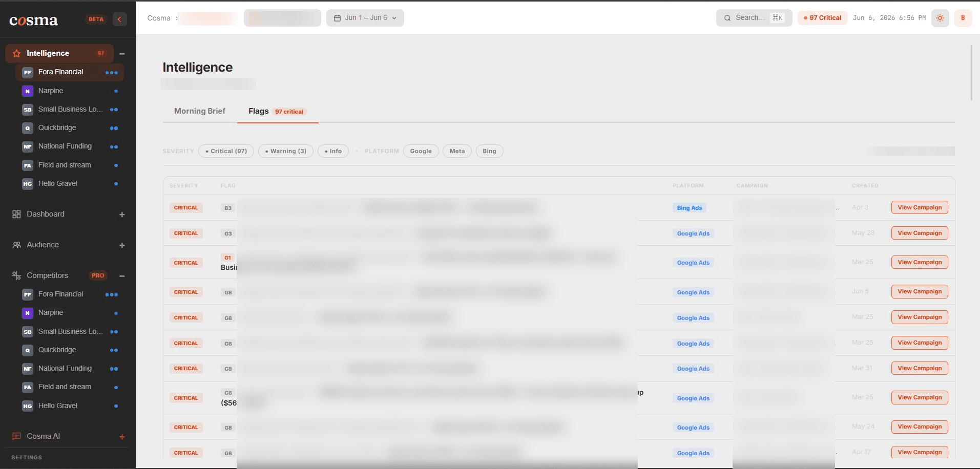980x469 pixels.
Task: Click View Campaign for the Jun 5 flag
Action: pyautogui.click(x=920, y=291)
